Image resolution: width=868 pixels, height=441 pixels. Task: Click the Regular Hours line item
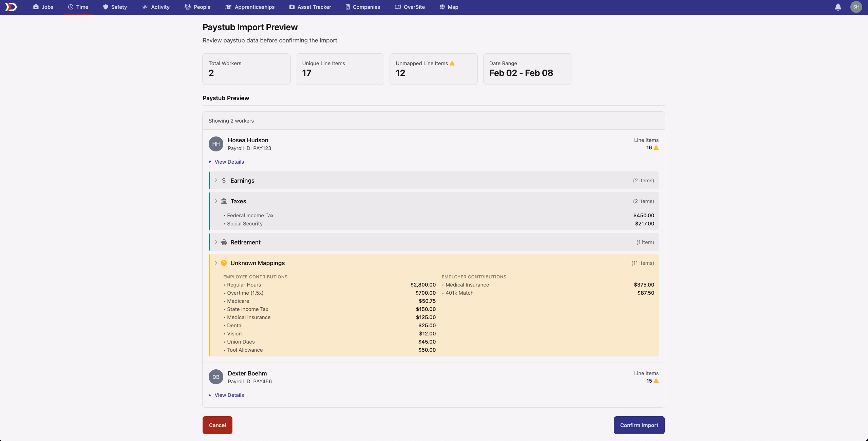click(329, 285)
